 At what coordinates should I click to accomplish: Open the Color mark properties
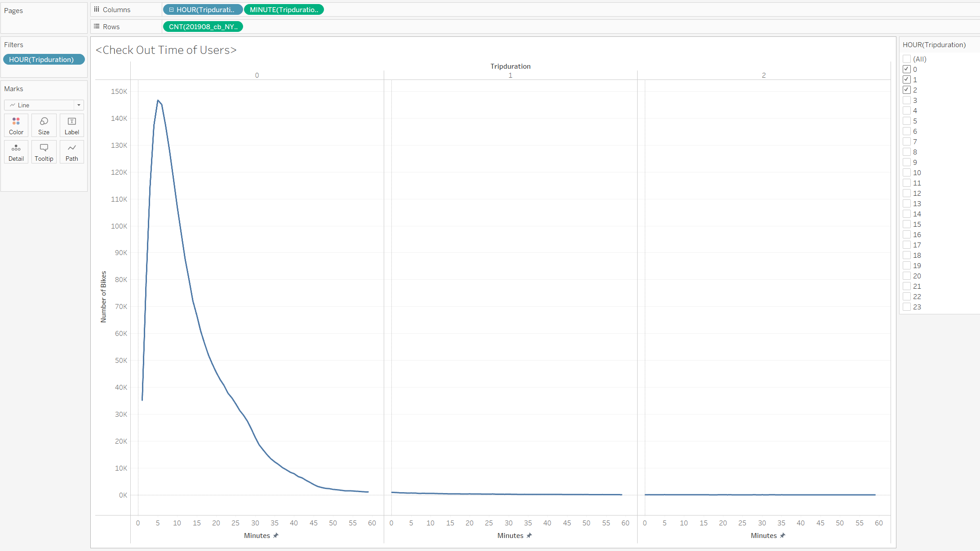(16, 125)
